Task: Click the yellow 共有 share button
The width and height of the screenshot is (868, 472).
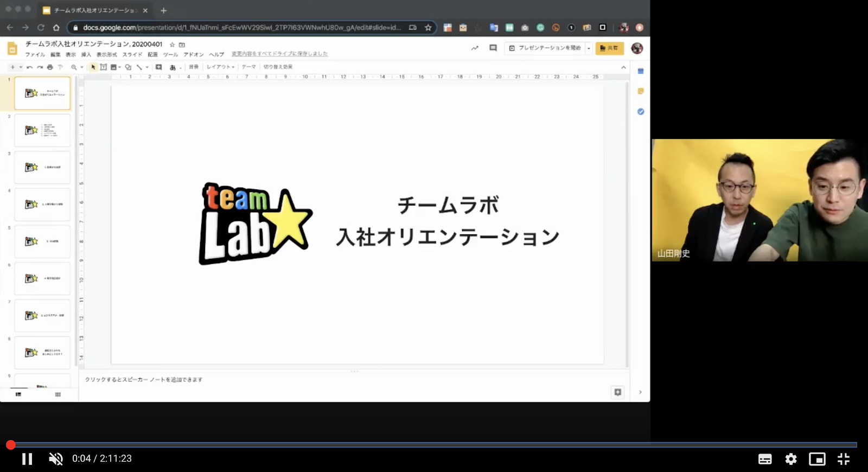Action: [609, 48]
